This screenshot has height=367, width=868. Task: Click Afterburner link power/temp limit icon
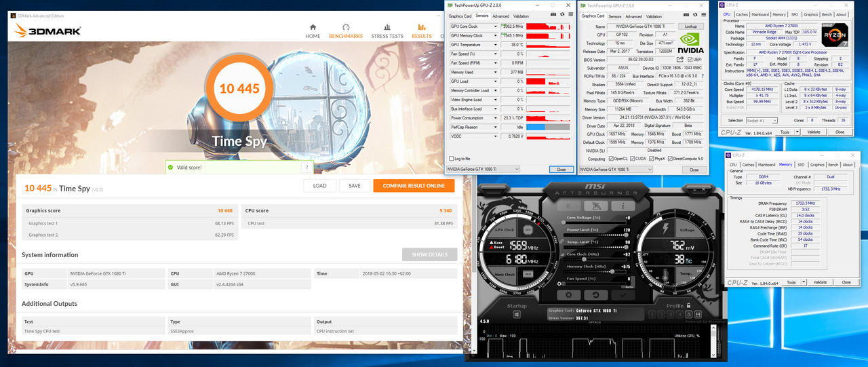[561, 241]
